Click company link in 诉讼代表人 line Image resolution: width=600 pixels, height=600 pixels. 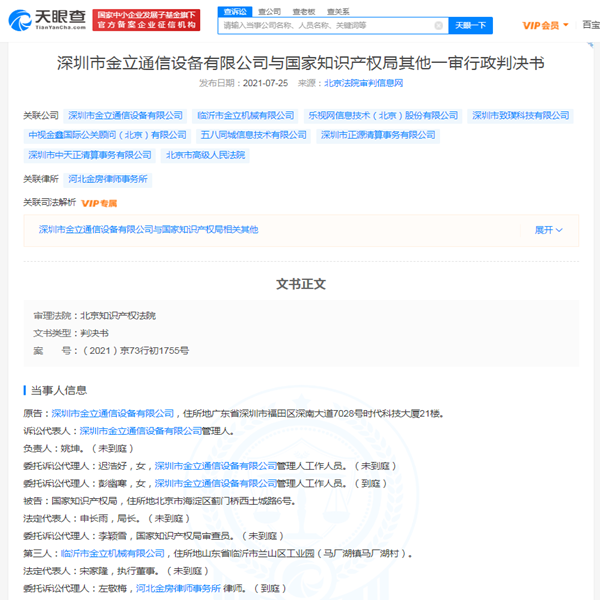[x=140, y=431]
